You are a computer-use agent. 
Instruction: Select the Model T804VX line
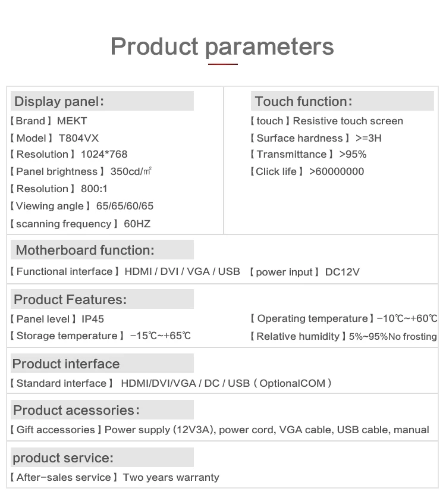click(x=54, y=138)
